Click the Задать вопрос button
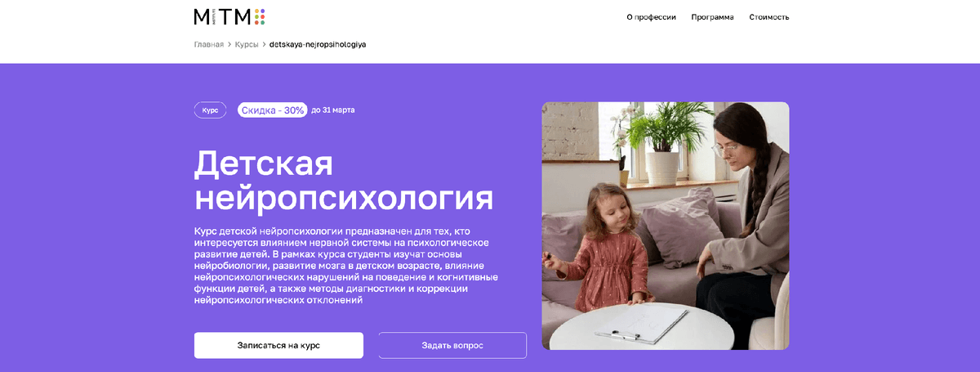This screenshot has width=980, height=372. coord(452,345)
